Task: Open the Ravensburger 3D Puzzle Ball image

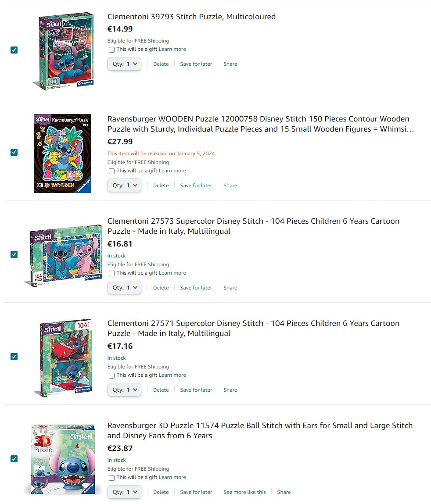Action: pos(63,460)
